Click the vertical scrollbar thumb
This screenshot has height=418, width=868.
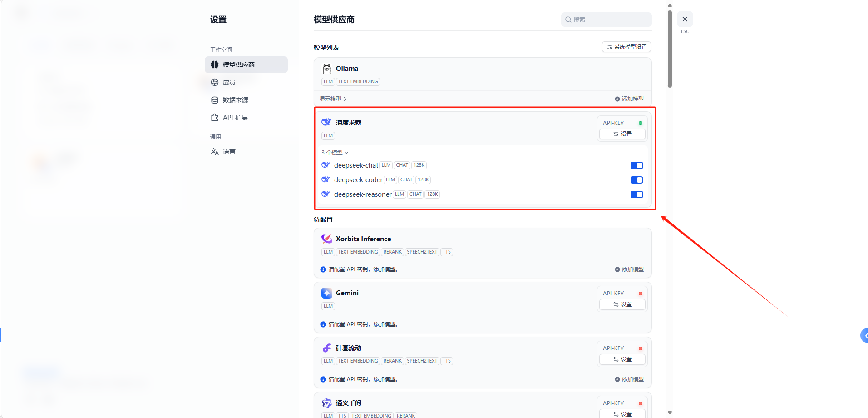(x=670, y=49)
